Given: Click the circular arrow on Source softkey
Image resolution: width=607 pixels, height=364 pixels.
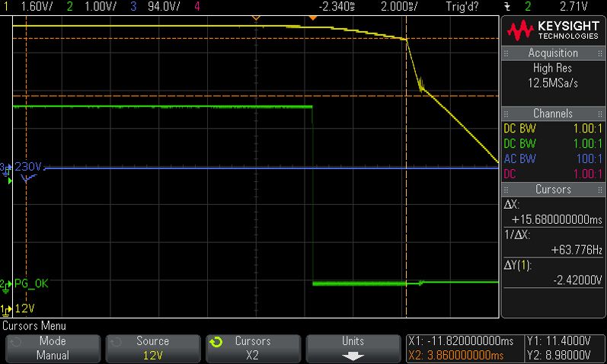Looking at the screenshot, I should (x=115, y=342).
